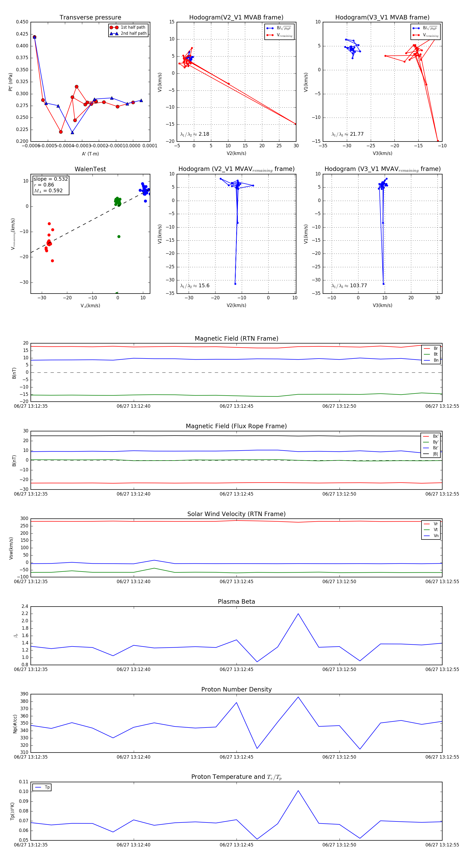Click the "1st half path" legend entry
Viewport: 473px width, 868px height.
click(x=133, y=27)
